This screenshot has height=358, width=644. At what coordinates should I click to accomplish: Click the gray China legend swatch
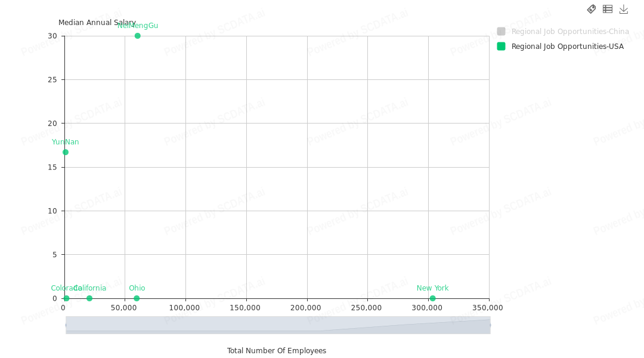pyautogui.click(x=501, y=32)
